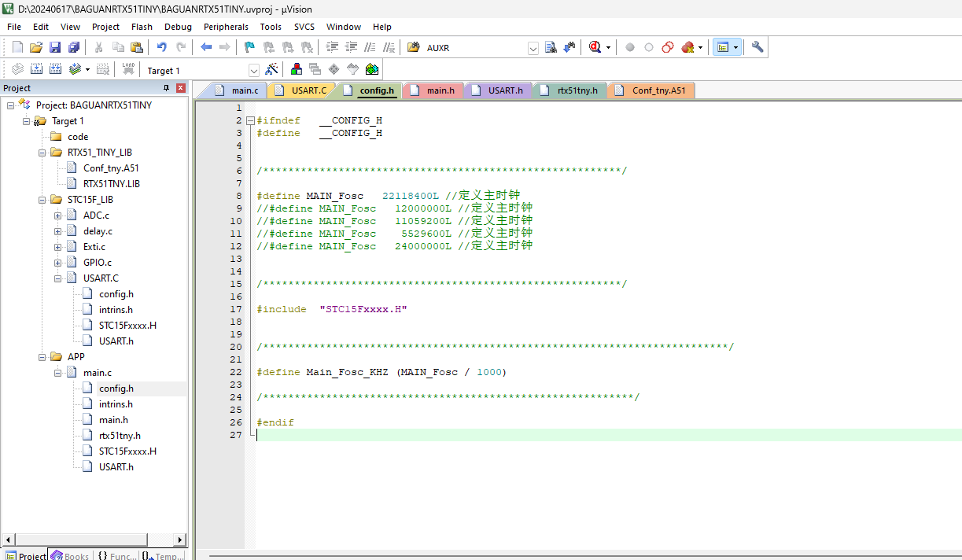962x560 pixels.
Task: Insert a breakpoint with the overlapping red circles icon
Action: [x=668, y=47]
